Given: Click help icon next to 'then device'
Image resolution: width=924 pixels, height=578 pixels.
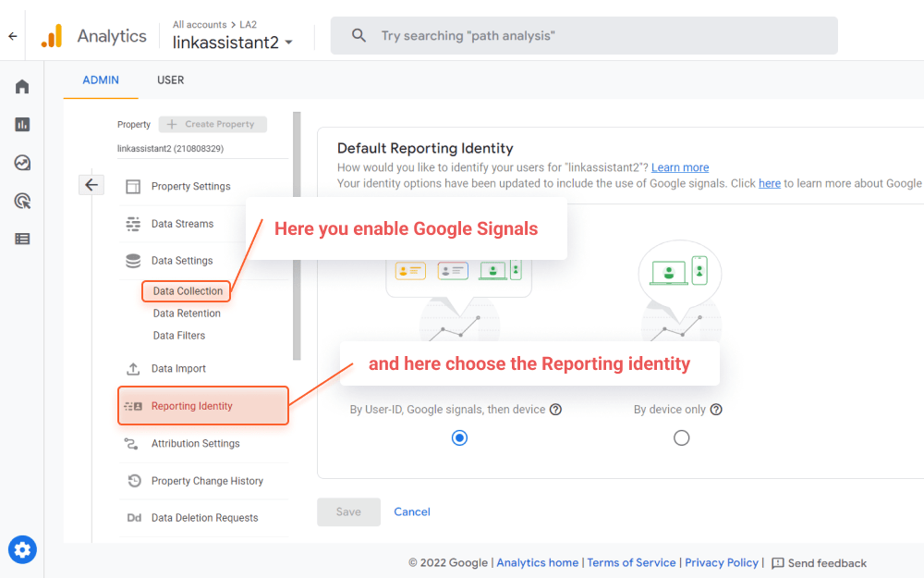Looking at the screenshot, I should (x=555, y=410).
